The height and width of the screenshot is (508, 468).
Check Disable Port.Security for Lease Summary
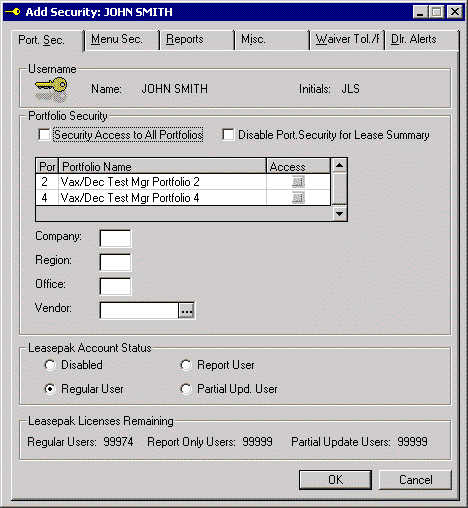tap(228, 135)
